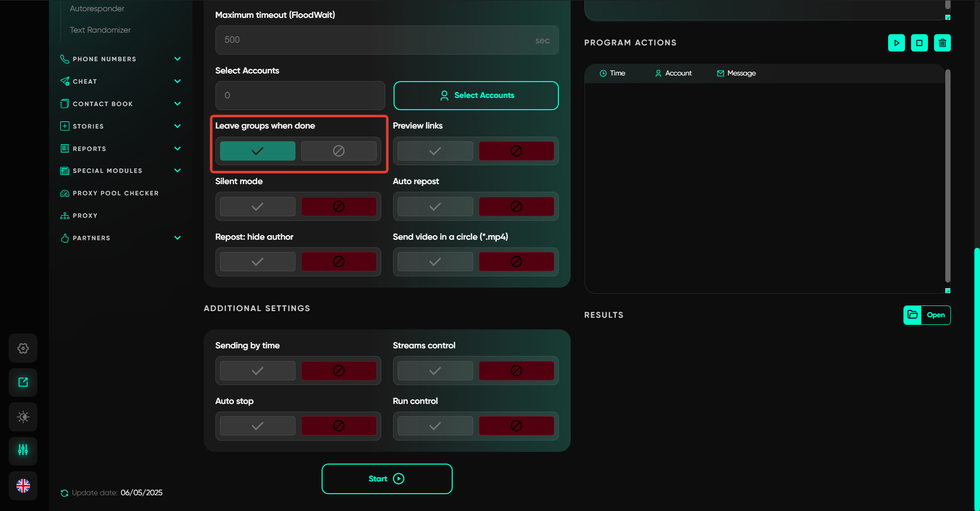Click the external link icon in sidebar
Screen dimensions: 980x511
23,382
